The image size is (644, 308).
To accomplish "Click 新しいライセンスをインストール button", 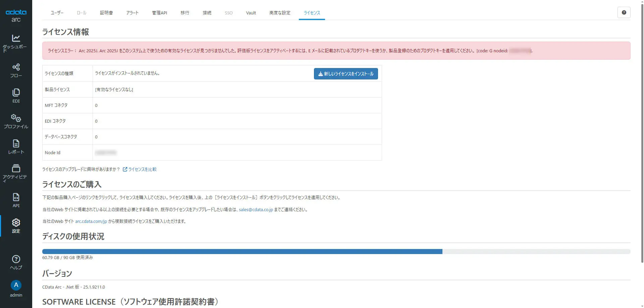I will point(346,74).
